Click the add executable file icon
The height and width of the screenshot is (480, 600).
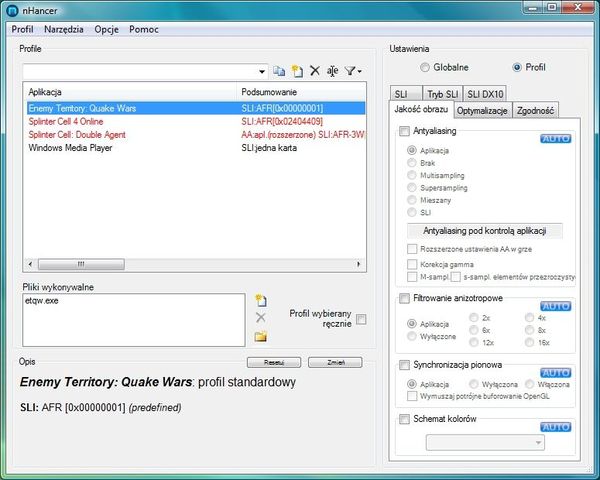point(261,300)
